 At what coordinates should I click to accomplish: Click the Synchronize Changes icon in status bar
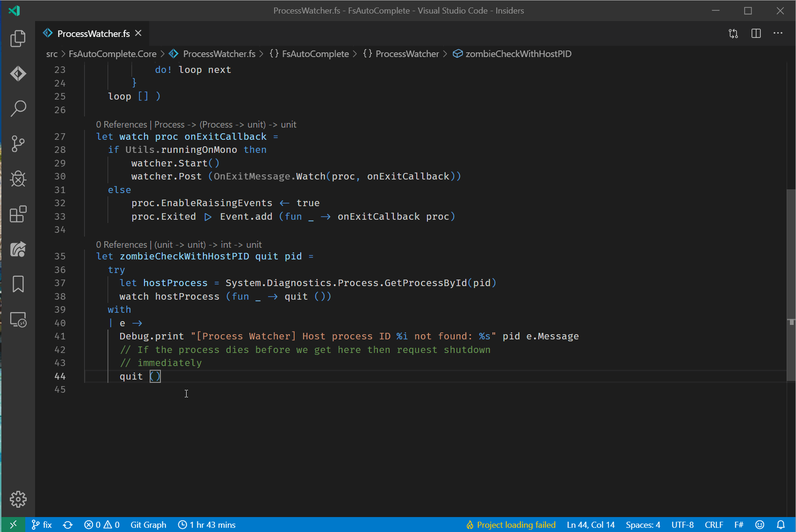68,525
